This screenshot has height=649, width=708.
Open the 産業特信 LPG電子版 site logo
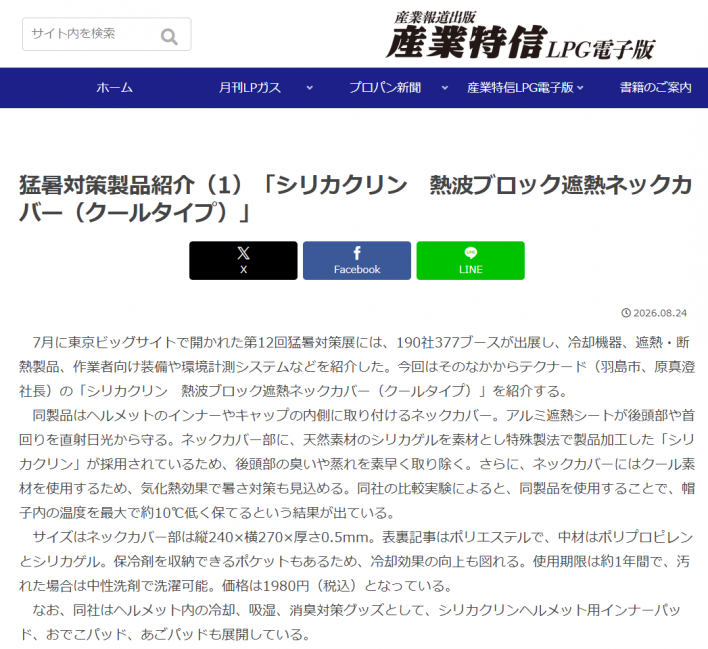[x=521, y=36]
